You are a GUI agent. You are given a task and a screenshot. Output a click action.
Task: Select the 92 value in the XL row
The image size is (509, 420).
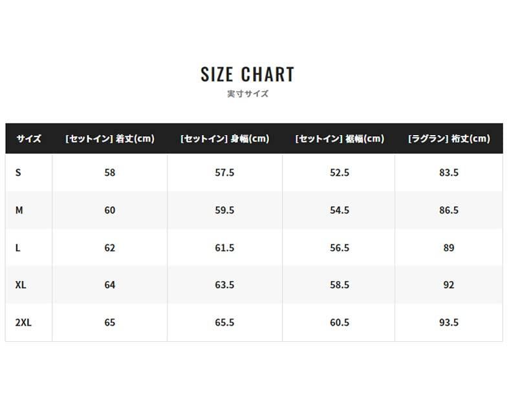[x=449, y=285]
